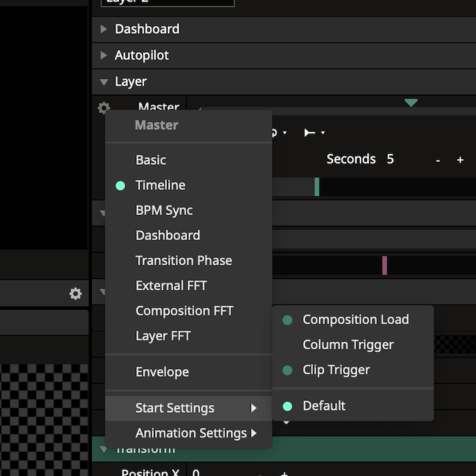Click the minus button beside Seconds
This screenshot has width=476, height=476.
438,160
